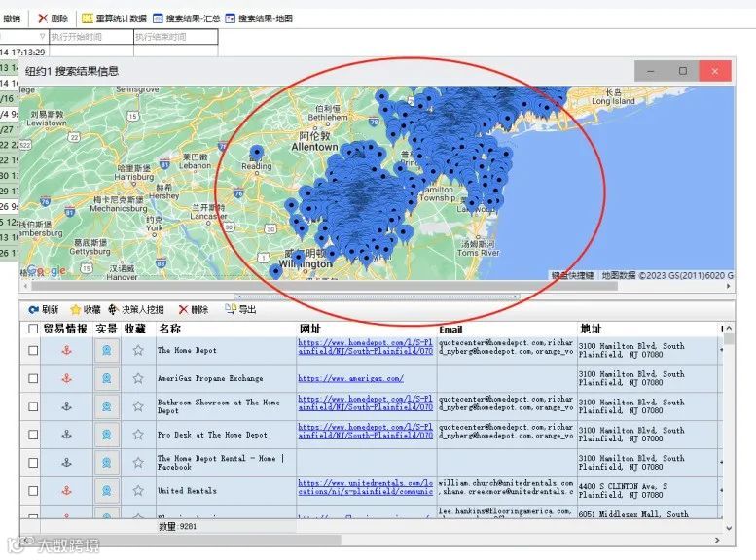Star The Home Depot Rental row

[x=138, y=462]
